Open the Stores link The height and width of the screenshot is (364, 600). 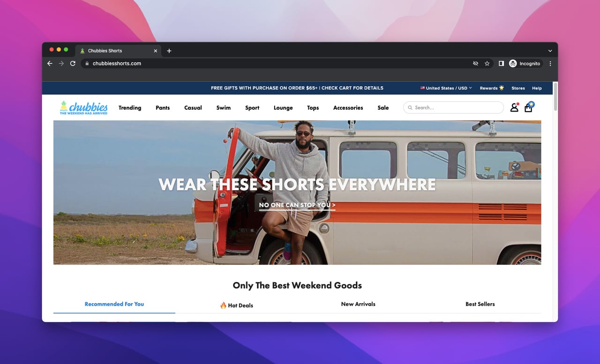pos(518,88)
